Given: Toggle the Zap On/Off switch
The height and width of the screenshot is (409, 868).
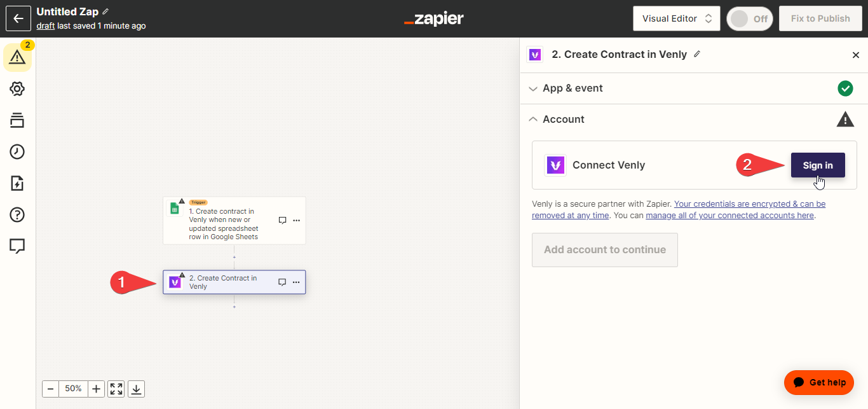Looking at the screenshot, I should pos(750,18).
